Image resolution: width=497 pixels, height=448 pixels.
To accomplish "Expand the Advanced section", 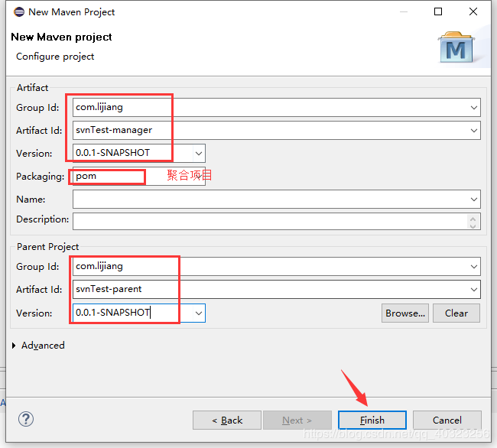I will (15, 346).
